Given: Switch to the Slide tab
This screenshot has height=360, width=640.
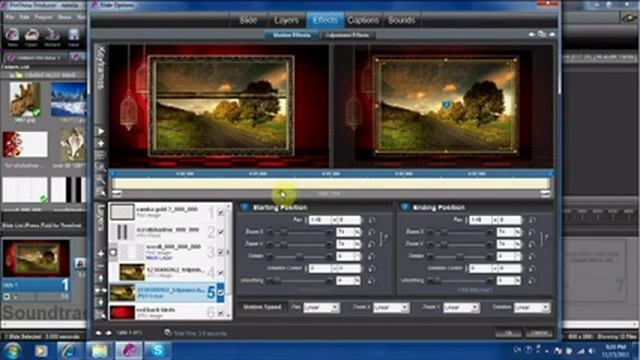Looking at the screenshot, I should pyautogui.click(x=248, y=20).
